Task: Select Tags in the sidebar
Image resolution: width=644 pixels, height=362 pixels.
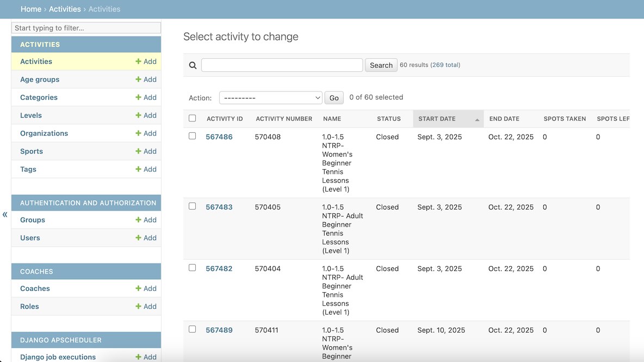Action: click(x=28, y=169)
